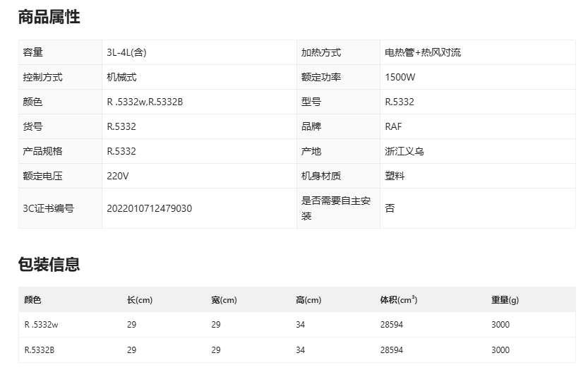
Task: Select the origin value 浙江义乌
Action: click(x=404, y=151)
